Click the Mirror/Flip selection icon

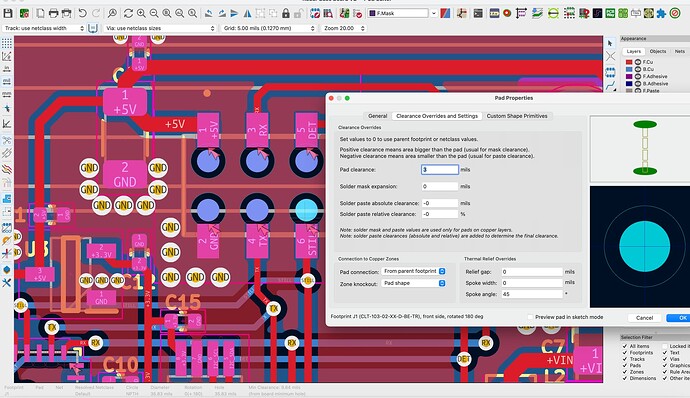pyautogui.click(x=247, y=14)
